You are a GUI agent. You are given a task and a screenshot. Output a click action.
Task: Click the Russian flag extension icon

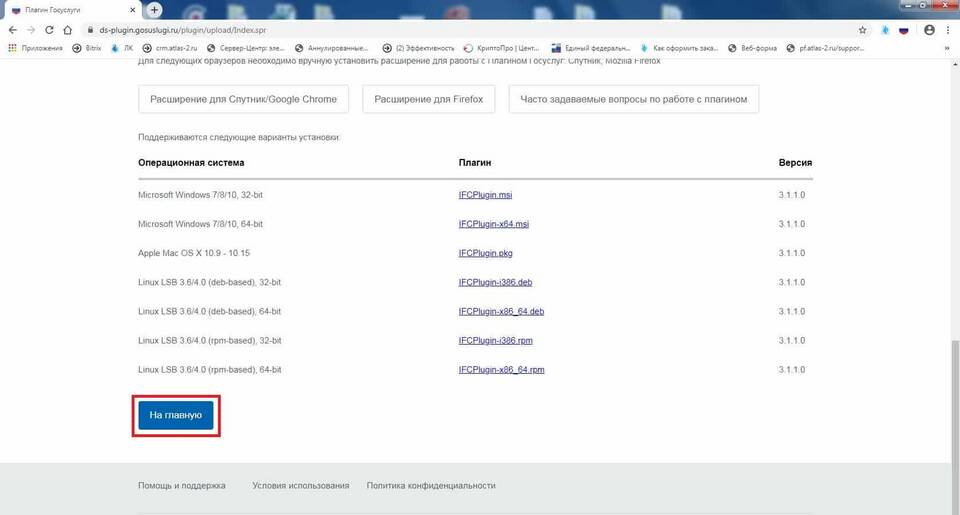point(904,30)
